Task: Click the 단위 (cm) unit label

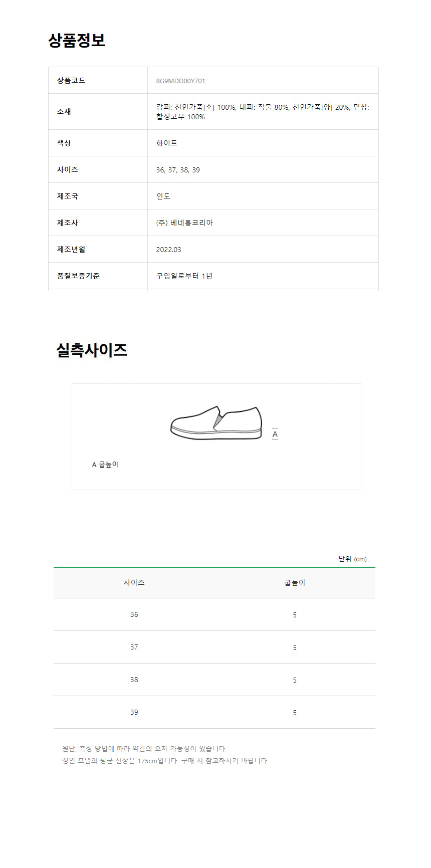Action: [x=352, y=559]
